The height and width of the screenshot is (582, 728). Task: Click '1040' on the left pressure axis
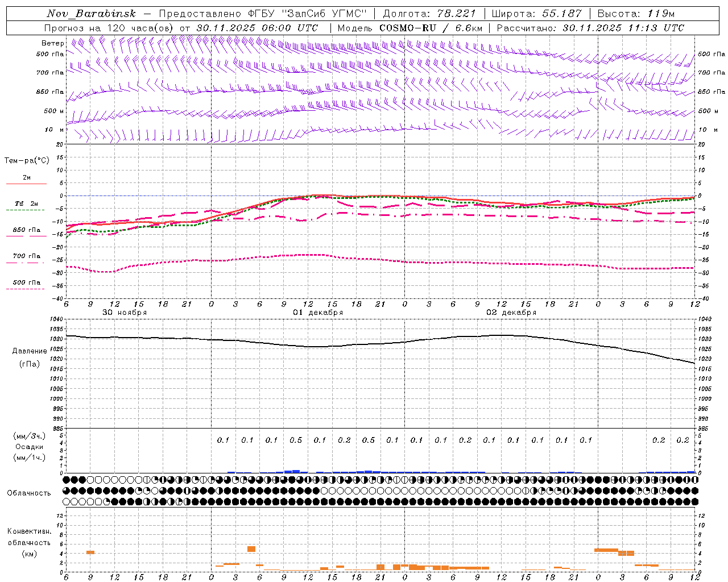coord(57,319)
